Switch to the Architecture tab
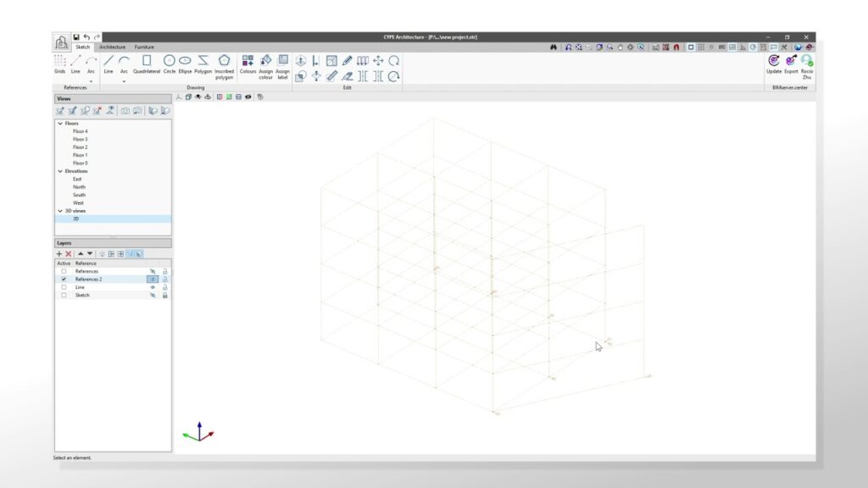 pos(112,47)
